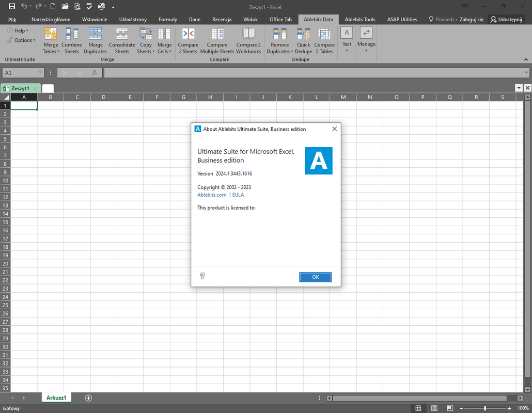
Task: Click the Powiedz tell-me search box
Action: (x=443, y=19)
